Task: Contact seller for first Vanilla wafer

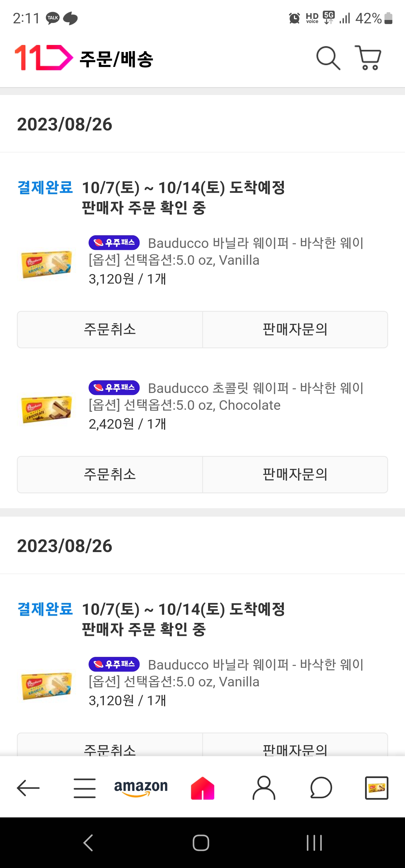Action: [x=295, y=329]
